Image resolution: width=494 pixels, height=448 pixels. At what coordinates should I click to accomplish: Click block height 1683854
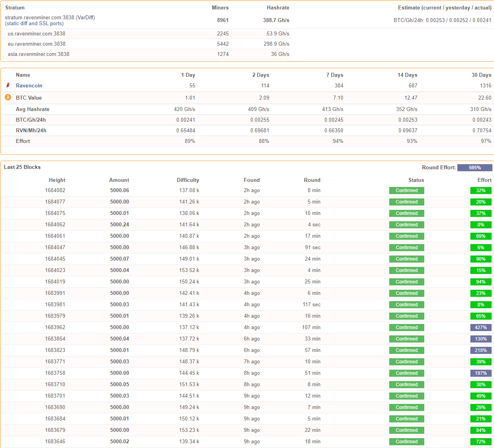[x=55, y=339]
